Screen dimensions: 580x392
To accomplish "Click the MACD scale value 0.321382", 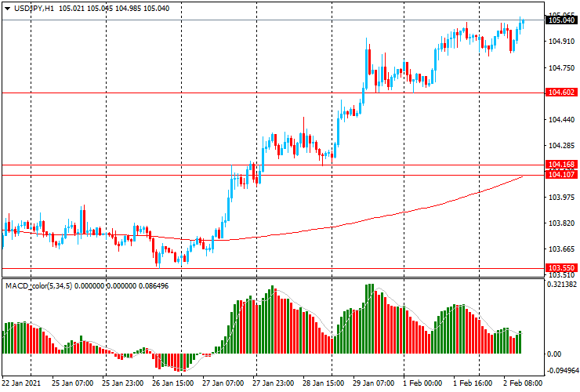I will (562, 285).
